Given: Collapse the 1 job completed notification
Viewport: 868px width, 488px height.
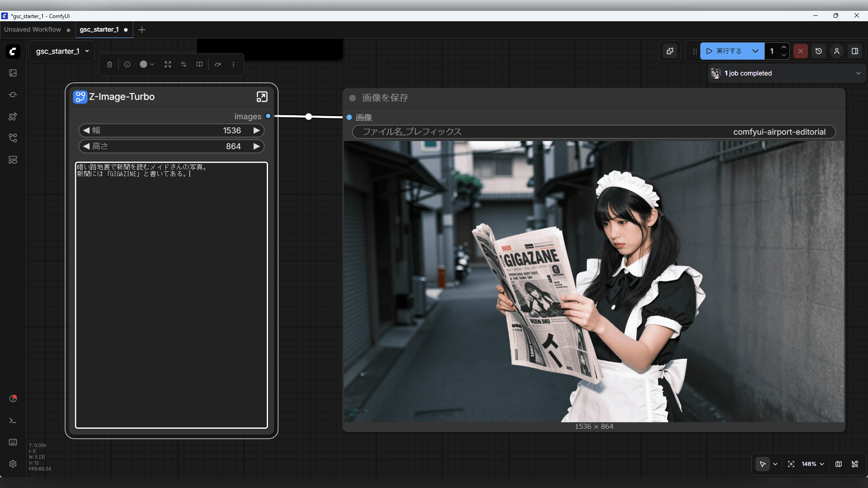Looking at the screenshot, I should click(x=858, y=73).
